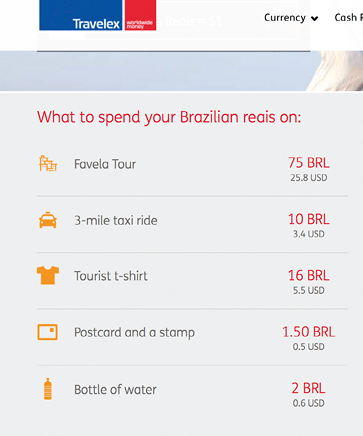
Task: Click the postcard and stamp icon
Action: point(47,332)
